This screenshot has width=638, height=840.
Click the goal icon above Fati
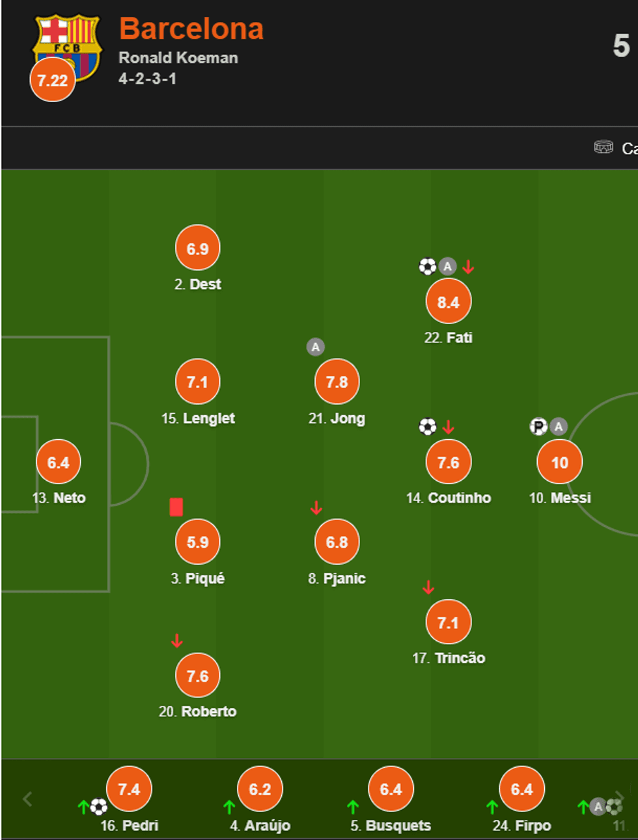click(x=427, y=266)
